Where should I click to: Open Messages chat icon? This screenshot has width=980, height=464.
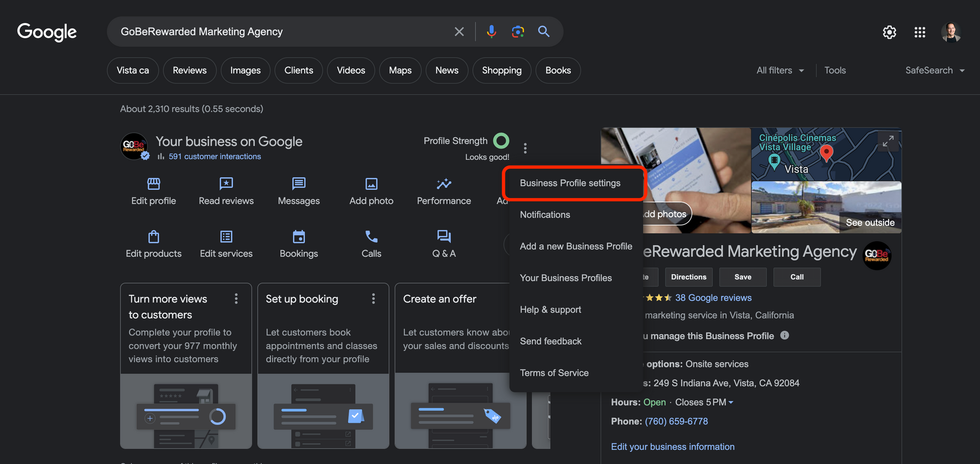coord(299,184)
